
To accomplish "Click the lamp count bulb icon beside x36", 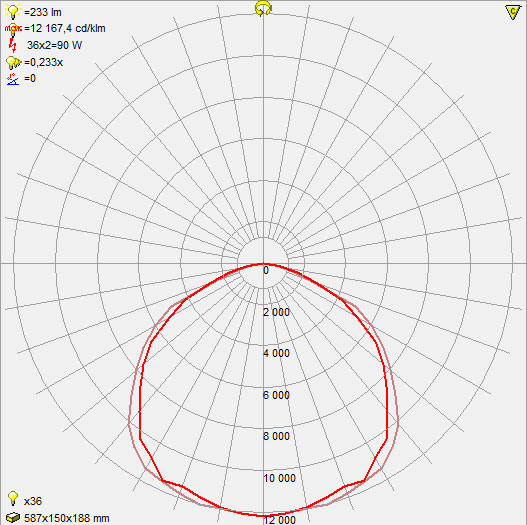I will [13, 498].
